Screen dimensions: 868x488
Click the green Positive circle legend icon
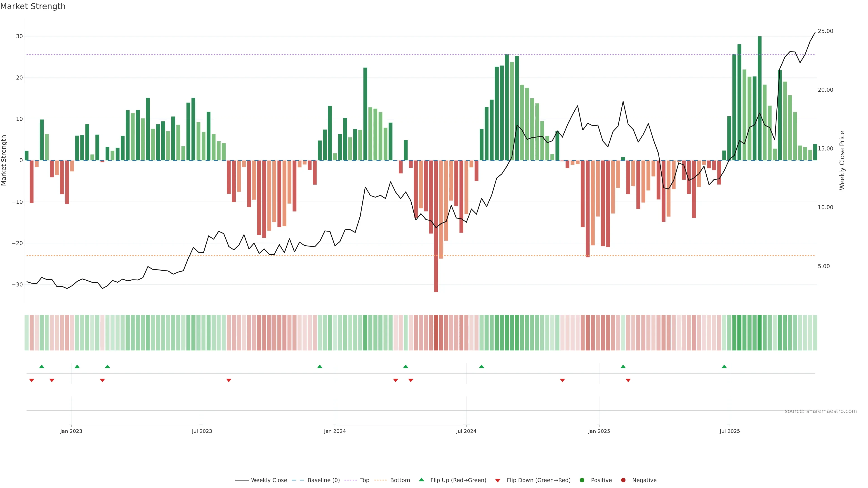[x=582, y=480]
